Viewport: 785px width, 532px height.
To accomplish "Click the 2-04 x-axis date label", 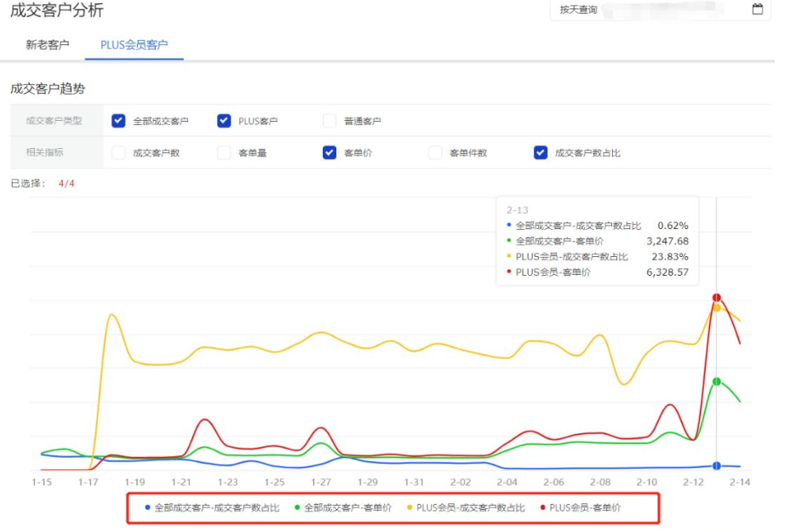I will (x=507, y=482).
